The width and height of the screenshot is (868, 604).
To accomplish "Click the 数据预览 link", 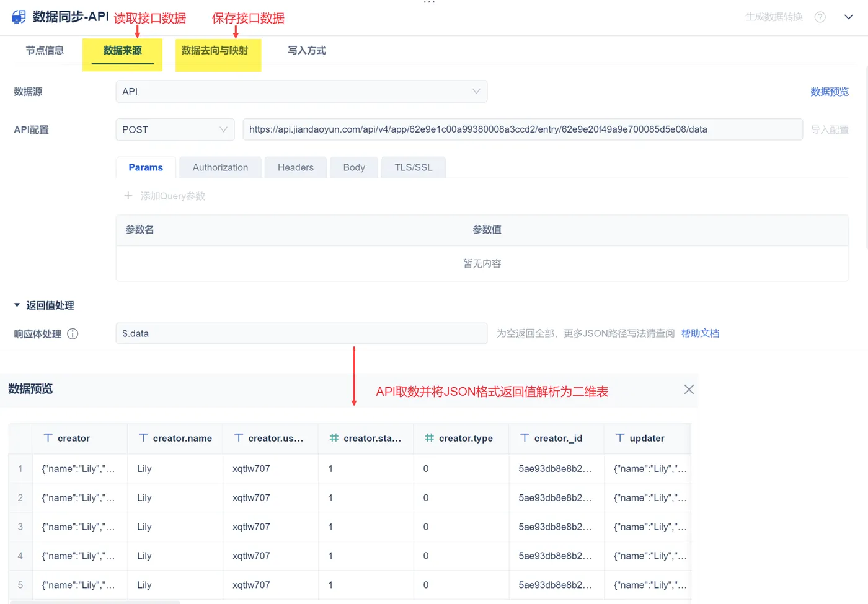I will (x=830, y=92).
